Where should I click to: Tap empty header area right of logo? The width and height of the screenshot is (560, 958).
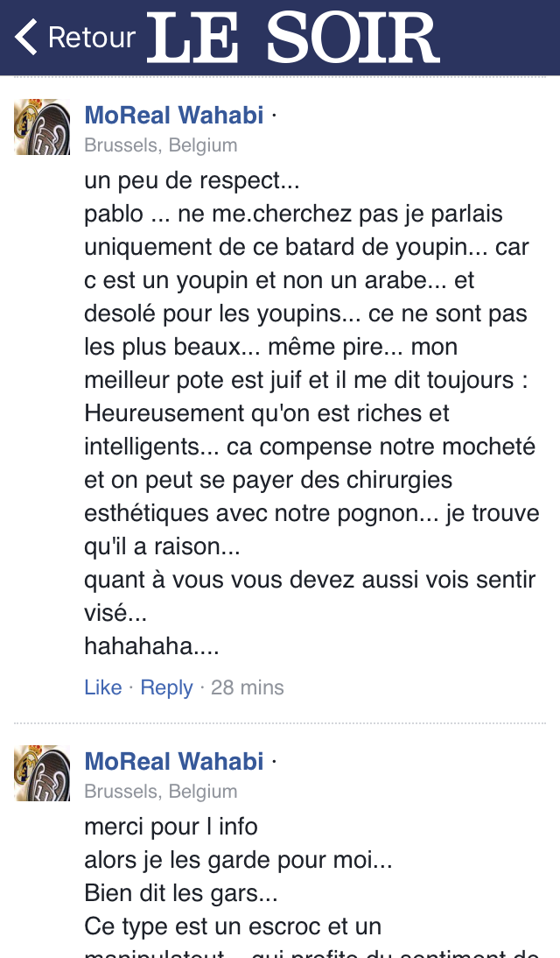(x=500, y=38)
